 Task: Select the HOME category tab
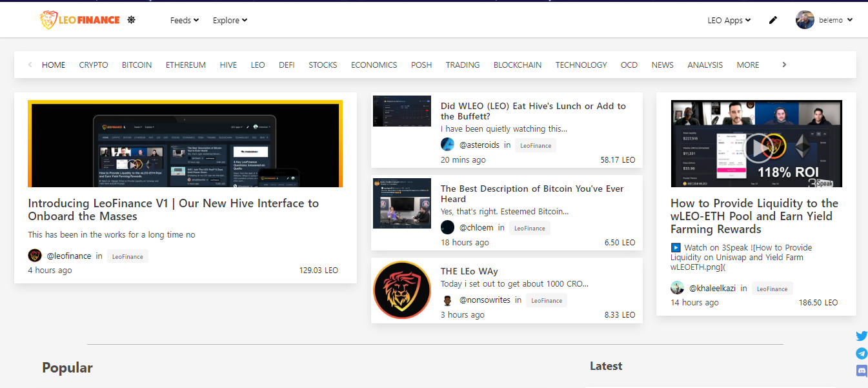click(x=54, y=65)
